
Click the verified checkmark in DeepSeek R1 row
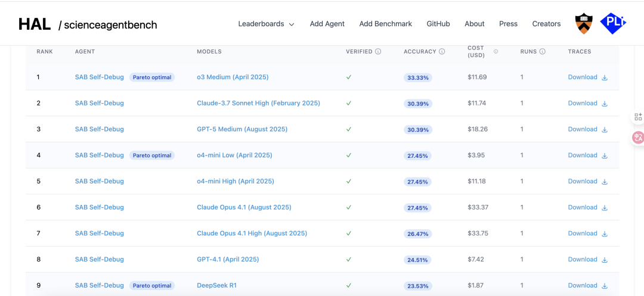[x=349, y=285]
